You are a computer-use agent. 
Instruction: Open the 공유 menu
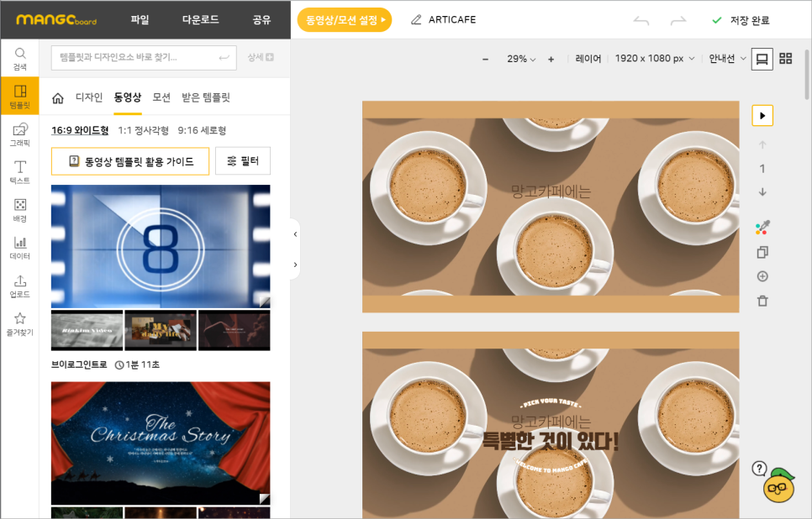(x=261, y=19)
